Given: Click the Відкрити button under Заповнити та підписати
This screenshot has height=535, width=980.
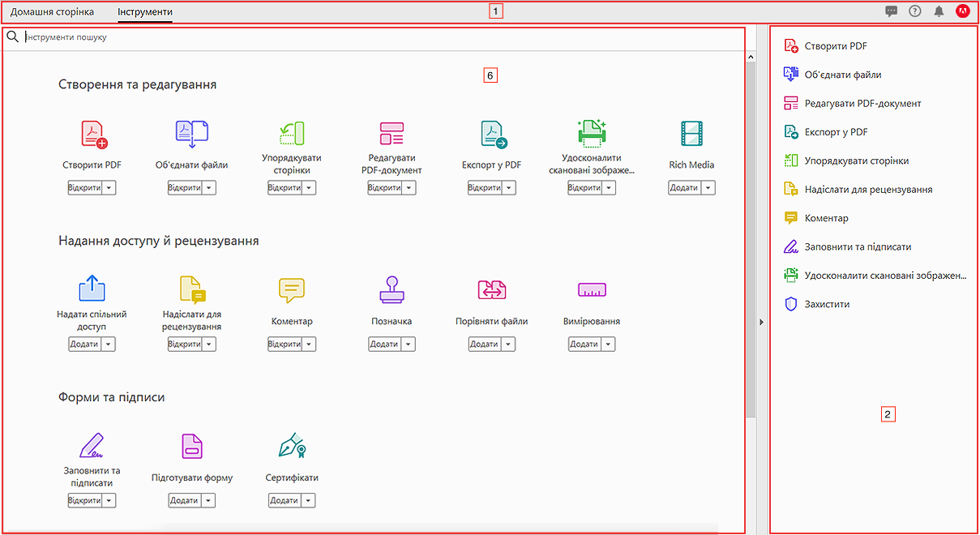Looking at the screenshot, I should coord(85,501).
